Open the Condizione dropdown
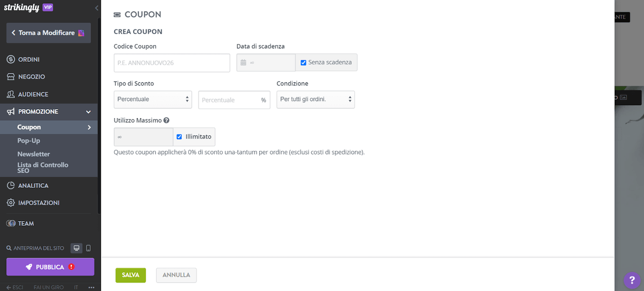The image size is (644, 291). (316, 99)
